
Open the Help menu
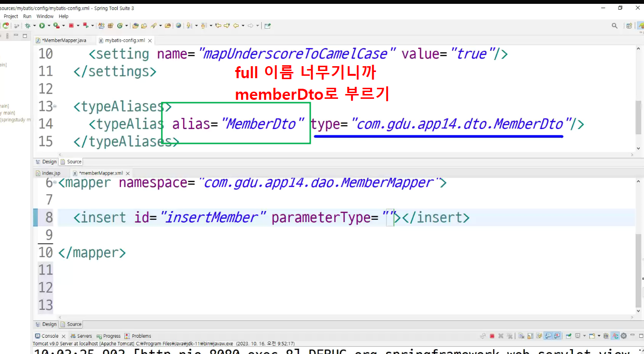click(x=63, y=16)
